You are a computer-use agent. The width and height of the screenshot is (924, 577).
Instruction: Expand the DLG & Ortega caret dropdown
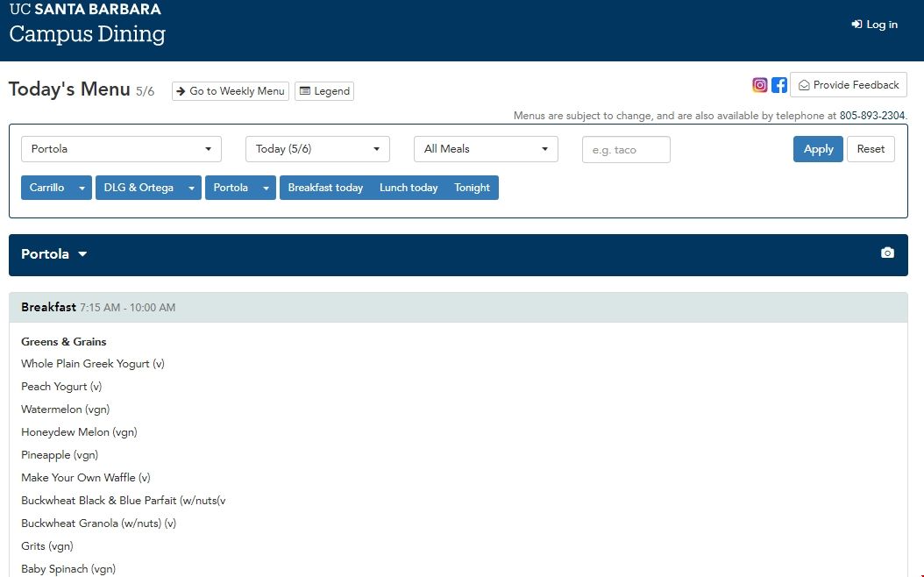pyautogui.click(x=192, y=188)
